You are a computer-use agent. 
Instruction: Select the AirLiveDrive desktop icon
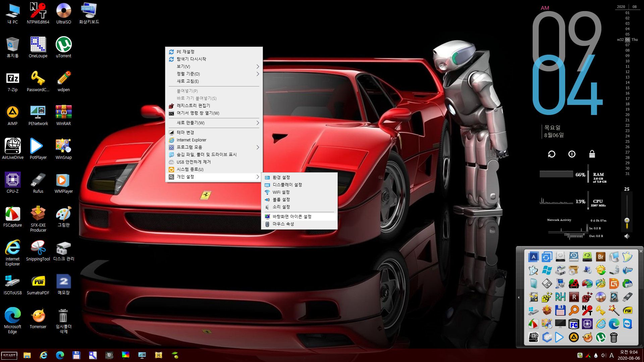click(12, 149)
